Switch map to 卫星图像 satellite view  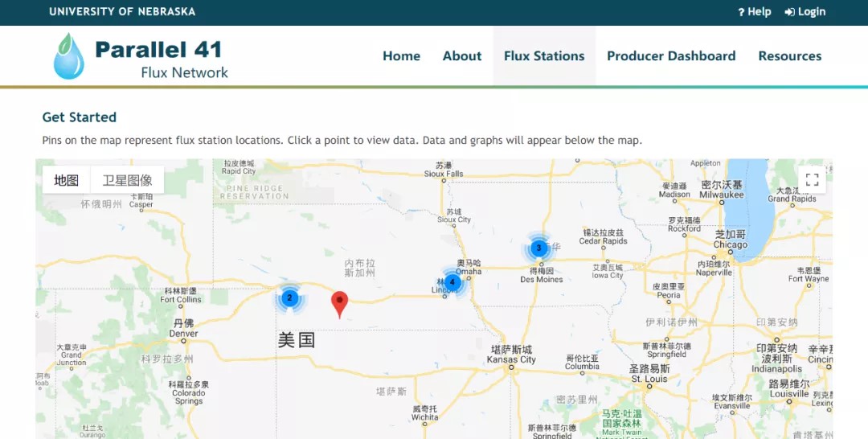point(127,180)
